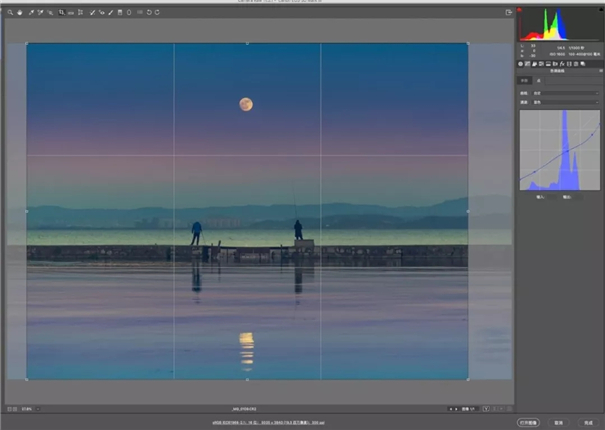Image resolution: width=605 pixels, height=430 pixels.
Task: Switch to the Point curve tab
Action: click(537, 80)
